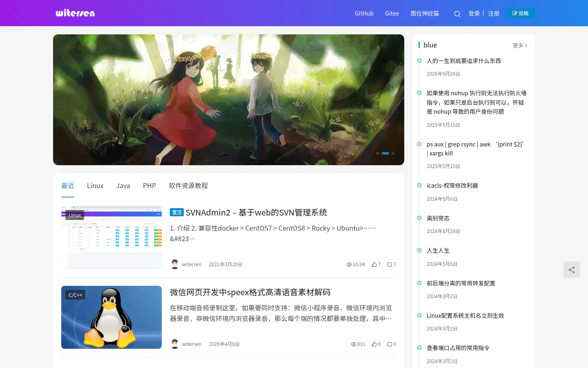
Task: Open nohup 防火墙 sidebar entry
Action: coord(477,102)
